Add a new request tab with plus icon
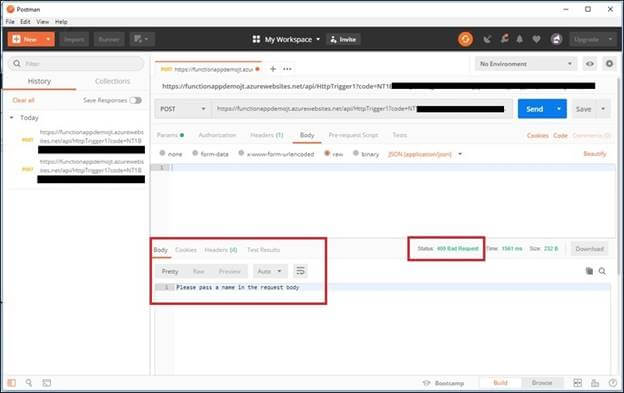Image resolution: width=624 pixels, height=393 pixels. click(x=273, y=69)
